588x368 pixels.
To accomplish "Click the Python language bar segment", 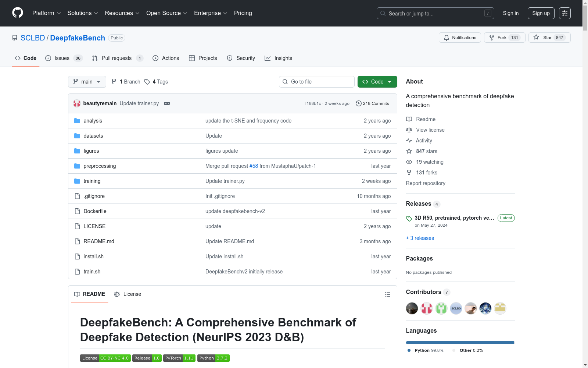I will click(x=460, y=343).
